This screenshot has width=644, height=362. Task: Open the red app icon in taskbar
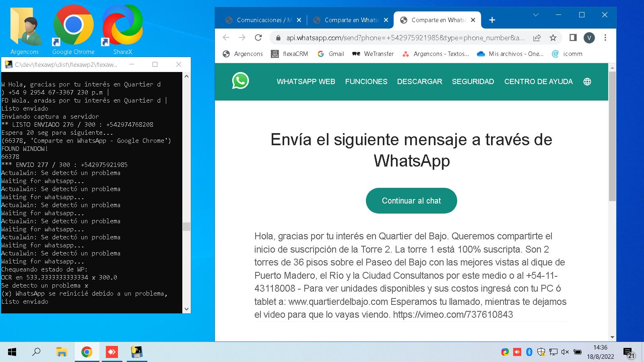tap(111, 352)
